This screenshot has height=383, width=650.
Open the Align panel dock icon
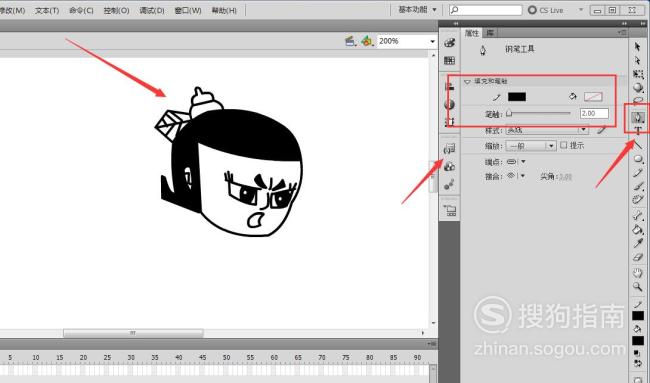(x=449, y=86)
